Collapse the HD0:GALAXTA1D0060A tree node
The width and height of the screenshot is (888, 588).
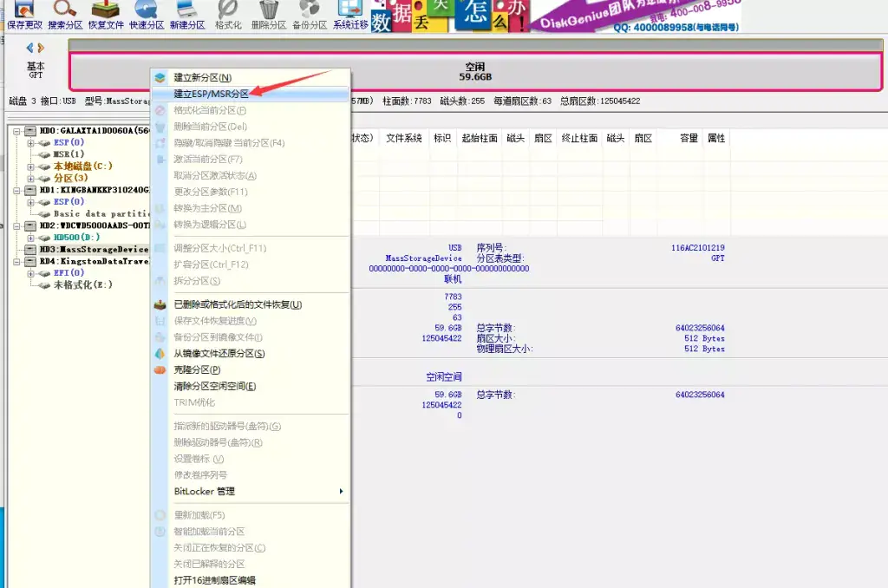(17, 131)
